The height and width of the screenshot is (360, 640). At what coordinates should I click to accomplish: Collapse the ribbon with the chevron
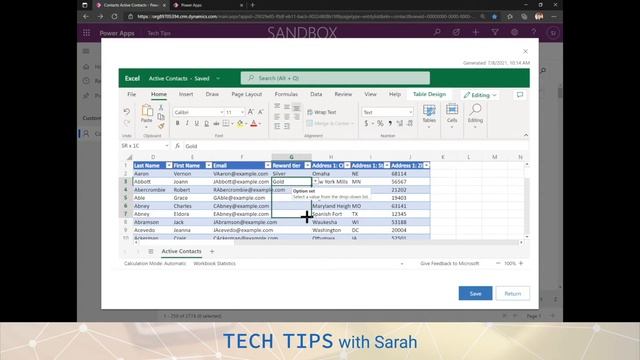(526, 135)
